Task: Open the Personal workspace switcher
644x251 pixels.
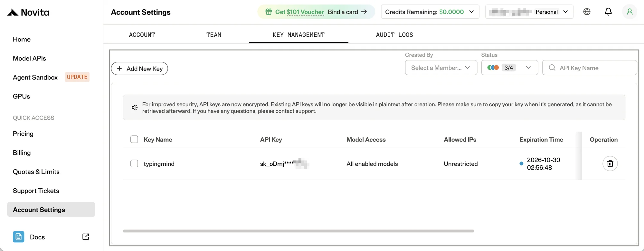Action: point(529,12)
